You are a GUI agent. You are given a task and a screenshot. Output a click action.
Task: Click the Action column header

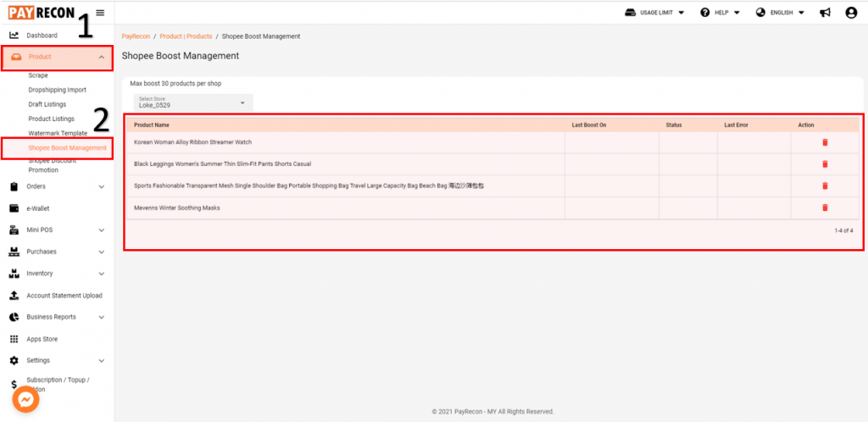[806, 125]
